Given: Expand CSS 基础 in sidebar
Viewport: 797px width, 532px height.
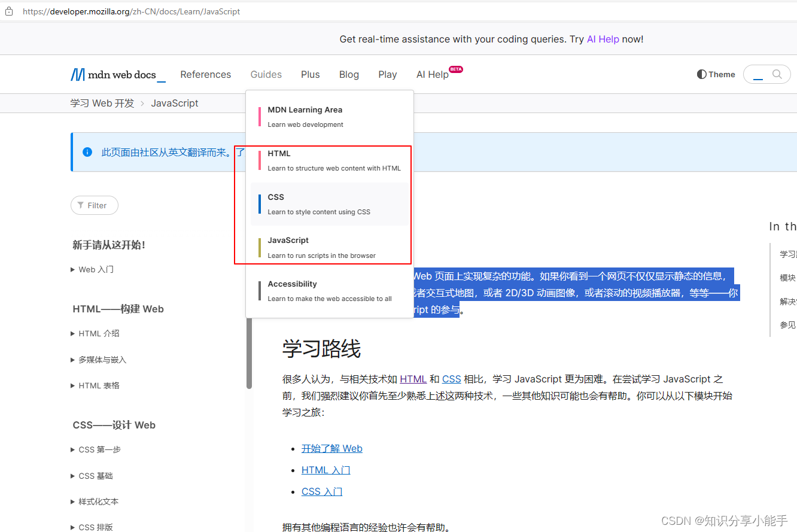Looking at the screenshot, I should [92, 476].
